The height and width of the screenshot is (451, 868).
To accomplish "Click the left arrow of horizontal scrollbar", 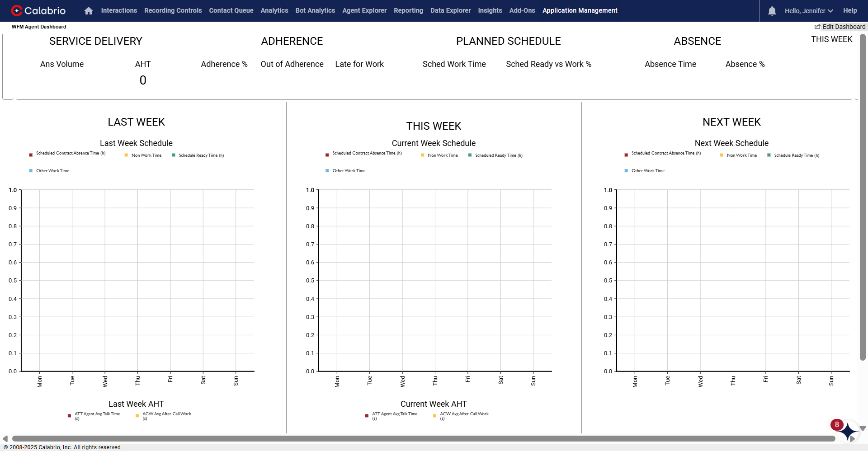I will [5, 439].
